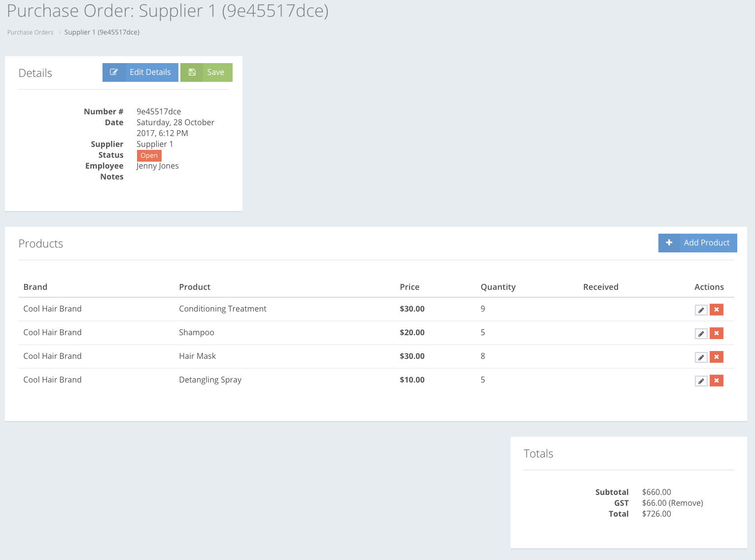
Task: Click the Supplier 1 (9e45517dce) breadcrumb
Action: click(x=102, y=33)
